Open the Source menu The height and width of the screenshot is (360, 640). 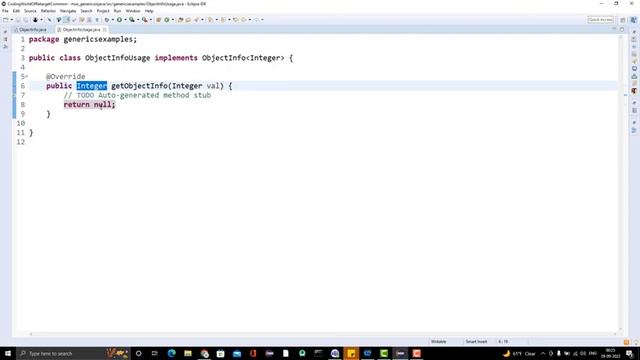point(30,11)
